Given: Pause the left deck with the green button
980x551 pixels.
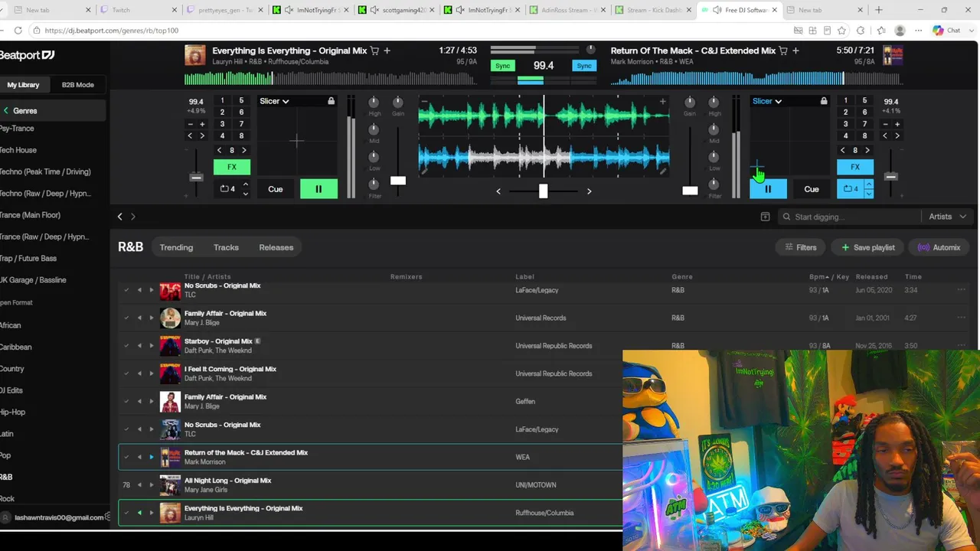Looking at the screenshot, I should point(318,188).
